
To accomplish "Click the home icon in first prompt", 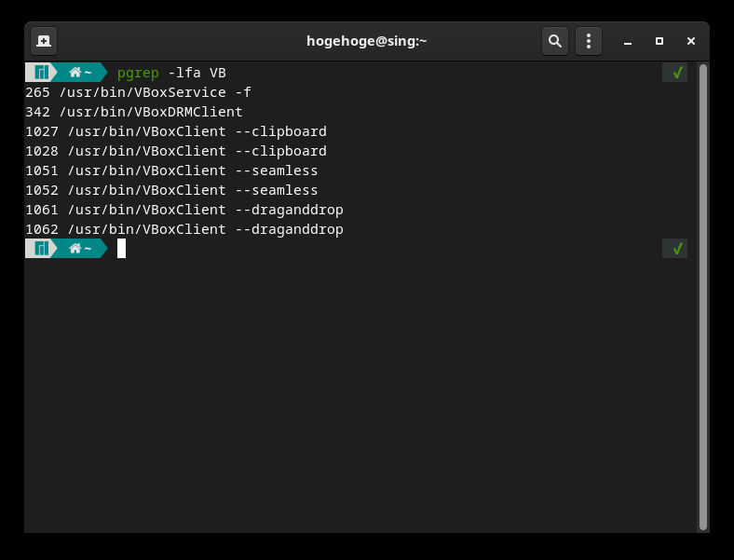I will [75, 73].
